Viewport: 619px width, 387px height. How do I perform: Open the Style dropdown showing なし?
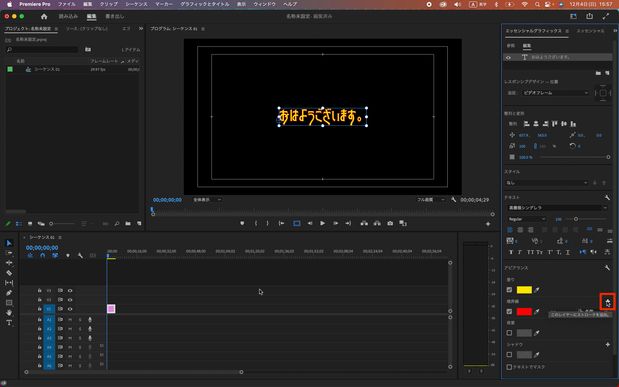coord(546,183)
